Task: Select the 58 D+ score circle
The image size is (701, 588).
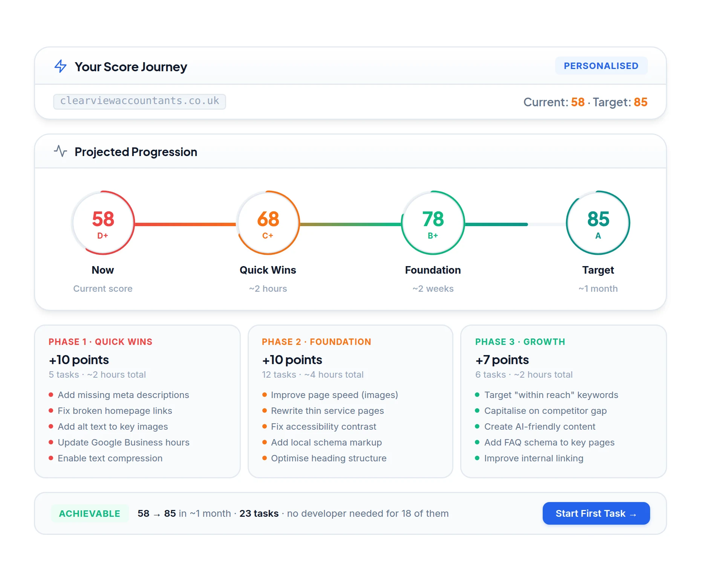Action: [x=103, y=223]
